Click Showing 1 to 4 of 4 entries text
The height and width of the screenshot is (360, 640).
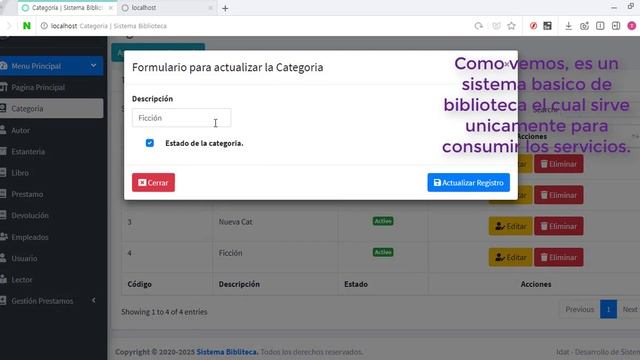[x=164, y=311]
